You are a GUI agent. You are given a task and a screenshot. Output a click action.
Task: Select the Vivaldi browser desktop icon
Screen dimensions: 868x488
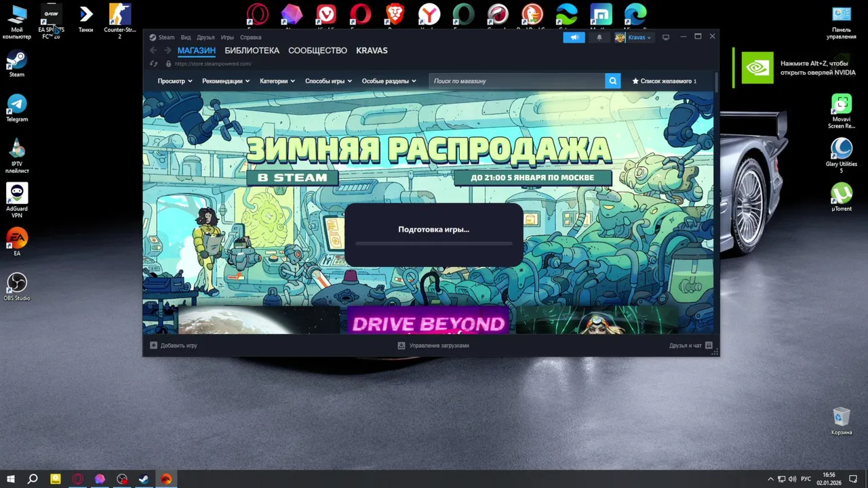326,15
